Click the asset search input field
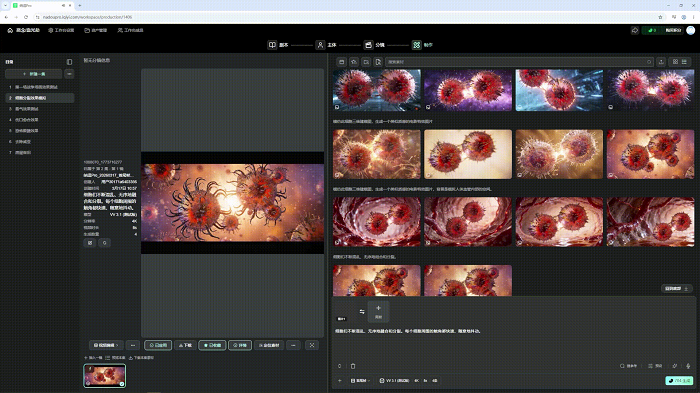Viewport: 700px width, 393px height. point(519,62)
